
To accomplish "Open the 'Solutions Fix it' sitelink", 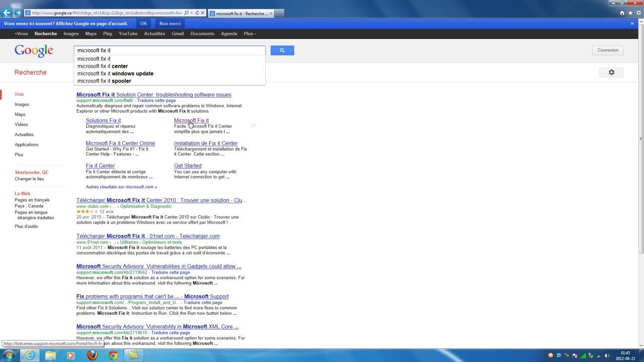I will (x=103, y=121).
